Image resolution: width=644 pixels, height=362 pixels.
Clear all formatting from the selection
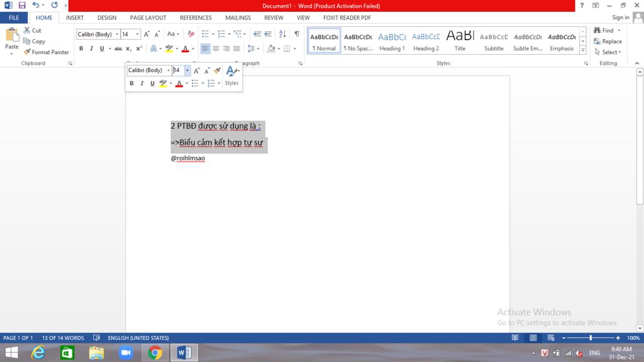tap(191, 34)
